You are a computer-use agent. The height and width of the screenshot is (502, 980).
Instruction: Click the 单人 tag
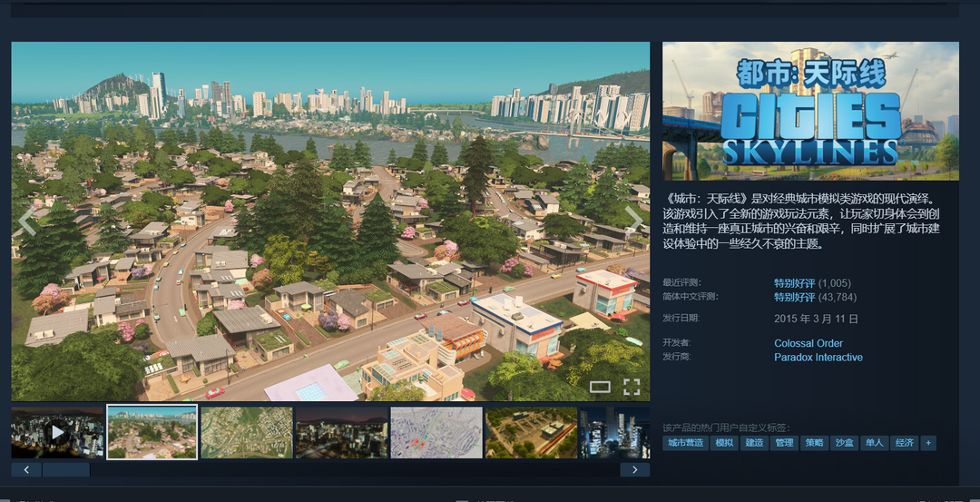(875, 443)
